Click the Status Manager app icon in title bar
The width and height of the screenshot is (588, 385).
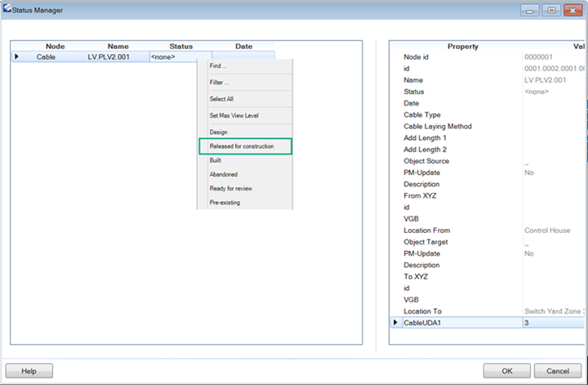coord(8,9)
